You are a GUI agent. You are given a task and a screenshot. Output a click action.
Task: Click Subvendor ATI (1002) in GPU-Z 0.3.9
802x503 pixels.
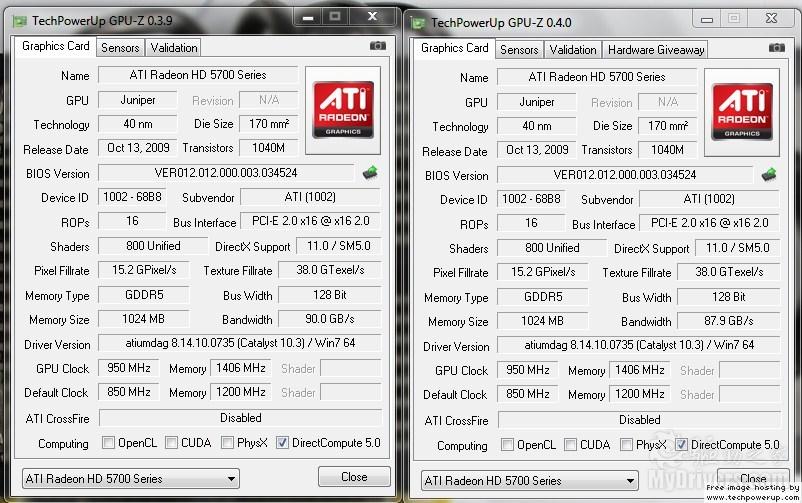pos(310,197)
